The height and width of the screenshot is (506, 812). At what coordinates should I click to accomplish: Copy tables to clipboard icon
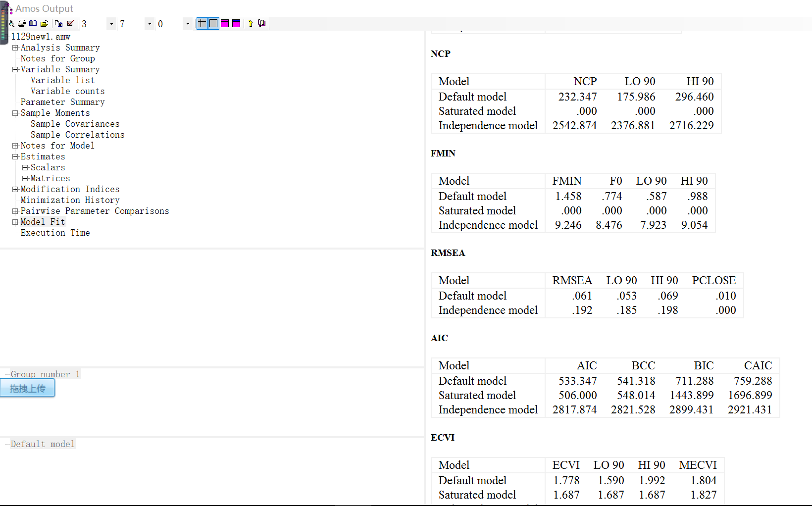click(x=58, y=23)
